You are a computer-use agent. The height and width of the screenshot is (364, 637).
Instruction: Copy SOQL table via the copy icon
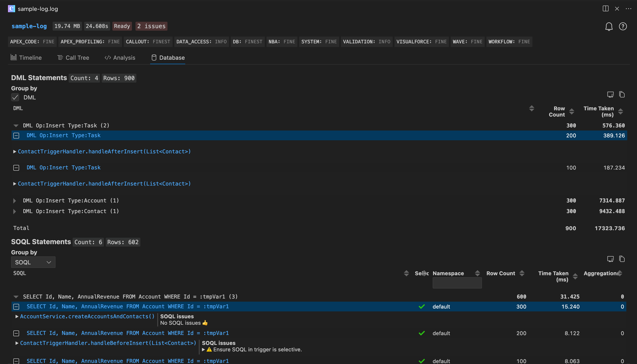(622, 259)
